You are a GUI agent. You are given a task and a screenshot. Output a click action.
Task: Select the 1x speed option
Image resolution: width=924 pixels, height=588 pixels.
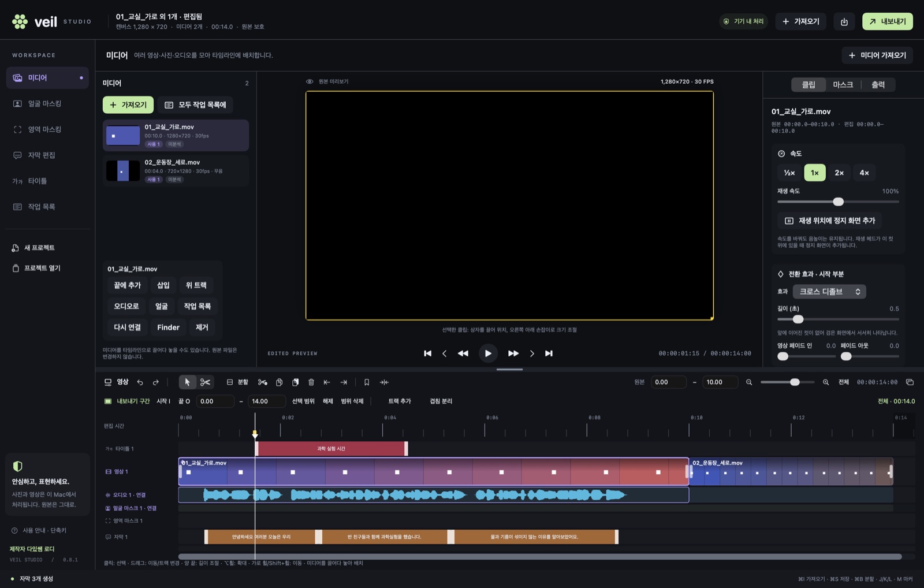tap(815, 173)
